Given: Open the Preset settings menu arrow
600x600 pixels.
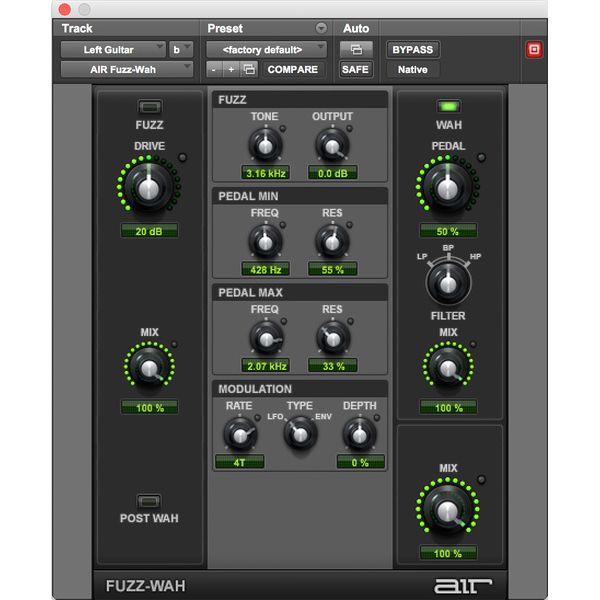Looking at the screenshot, I should click(x=321, y=28).
